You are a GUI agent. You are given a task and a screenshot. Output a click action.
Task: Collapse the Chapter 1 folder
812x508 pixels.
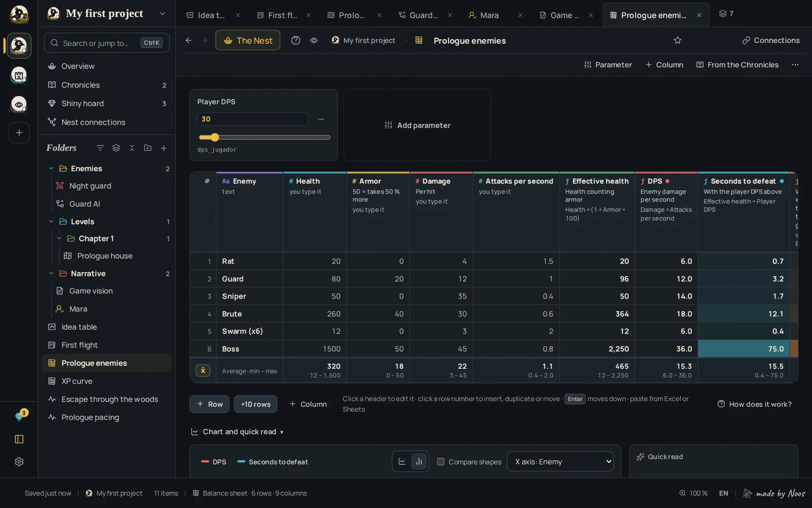[x=59, y=238]
